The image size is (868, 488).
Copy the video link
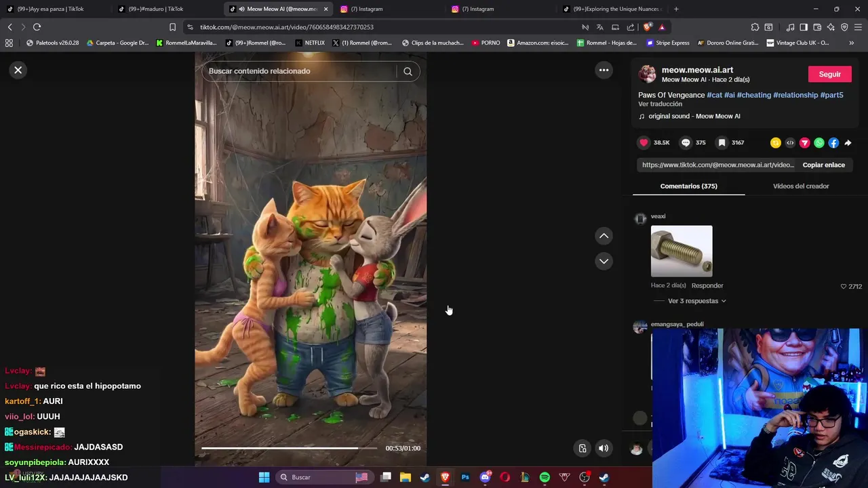tap(823, 165)
